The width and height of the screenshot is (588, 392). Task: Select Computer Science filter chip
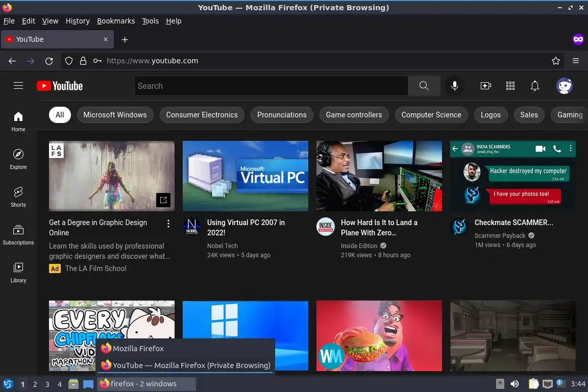[431, 115]
